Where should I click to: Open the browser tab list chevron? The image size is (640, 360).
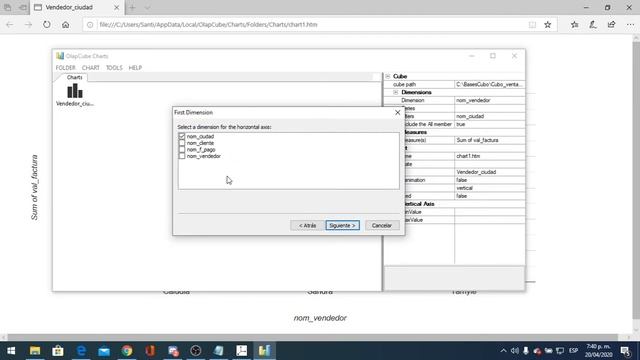coord(147,7)
